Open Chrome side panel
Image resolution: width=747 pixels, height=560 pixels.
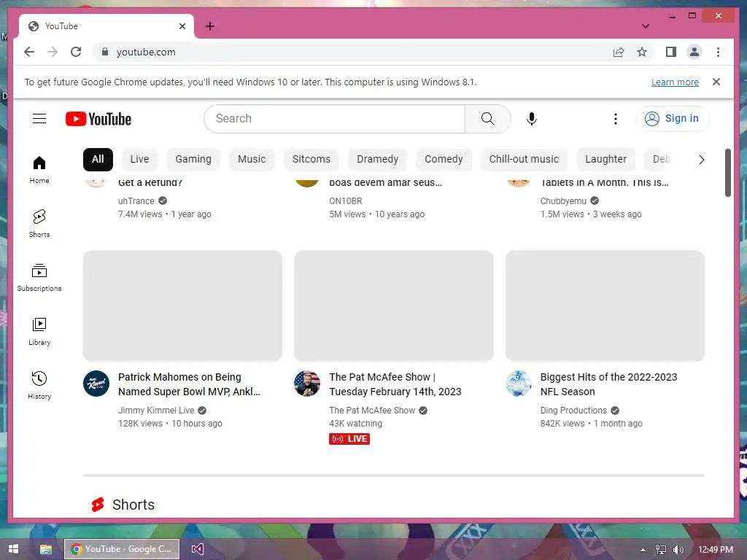click(x=671, y=52)
